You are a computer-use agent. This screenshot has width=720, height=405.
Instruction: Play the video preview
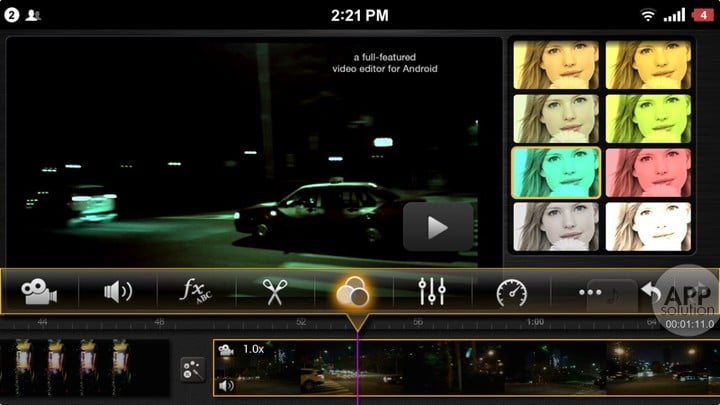point(438,227)
